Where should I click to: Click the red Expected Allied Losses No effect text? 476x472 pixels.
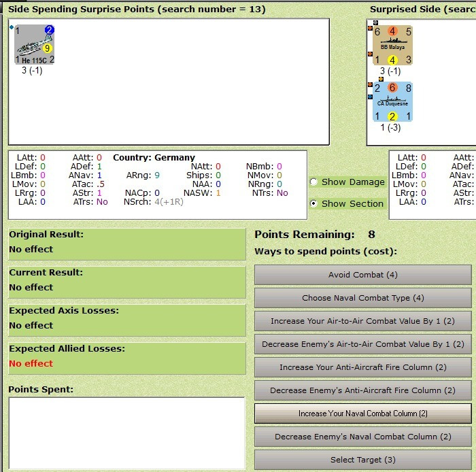point(31,363)
